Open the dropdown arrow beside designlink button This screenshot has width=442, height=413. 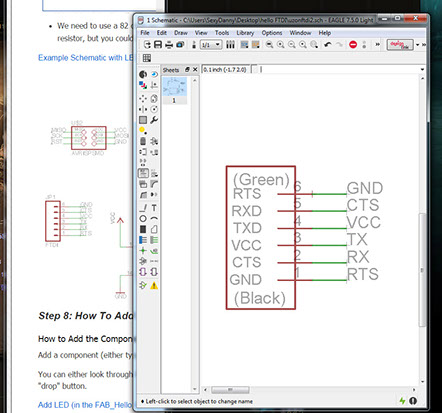coord(417,45)
